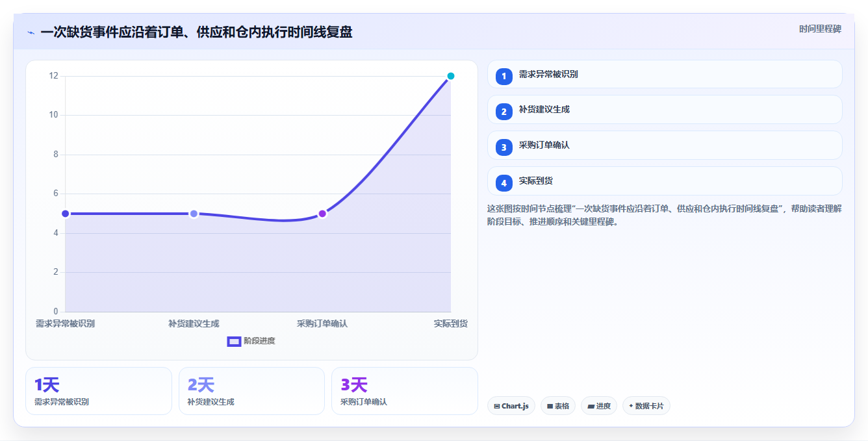Click the main title 一次缺货事件应沿着订单

(196, 32)
